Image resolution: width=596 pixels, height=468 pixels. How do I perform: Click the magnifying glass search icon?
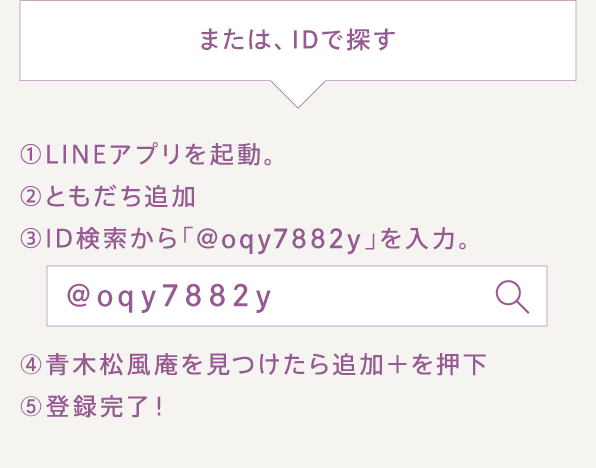coord(512,297)
